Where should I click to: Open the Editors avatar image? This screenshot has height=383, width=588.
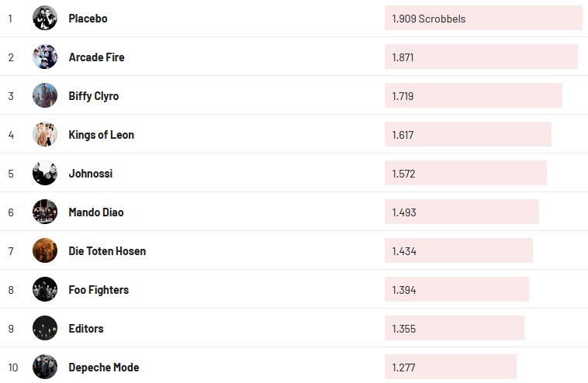click(x=45, y=328)
